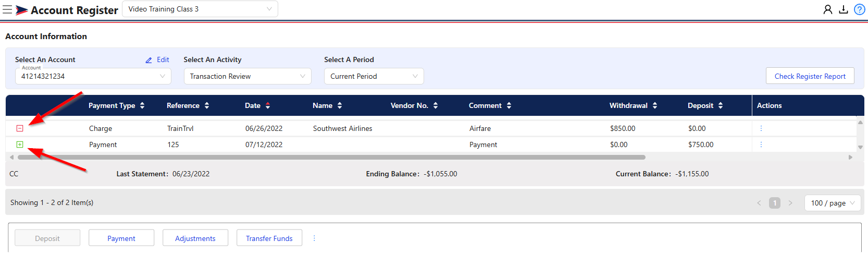Open the Current Period dropdown
Screen dimensions: 868x253
pos(374,76)
